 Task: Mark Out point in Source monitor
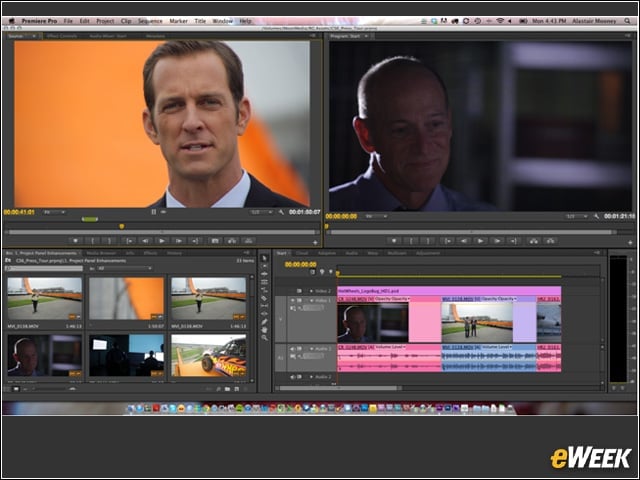pos(109,241)
